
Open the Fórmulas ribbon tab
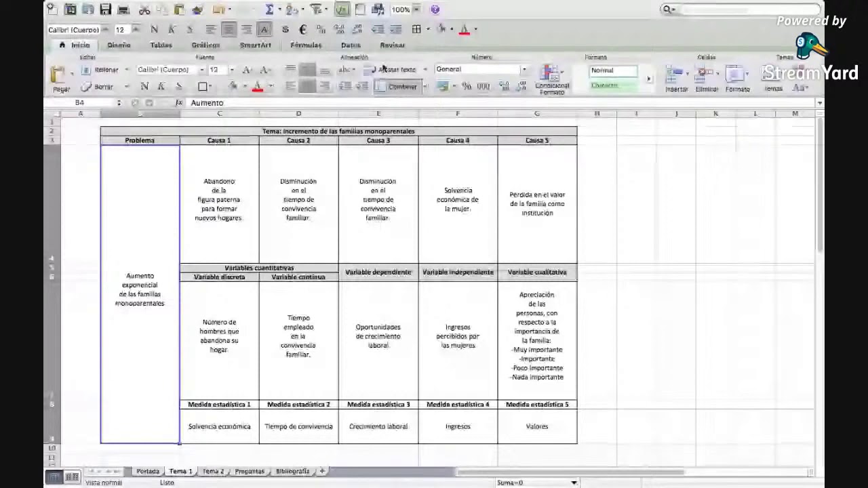coord(306,45)
